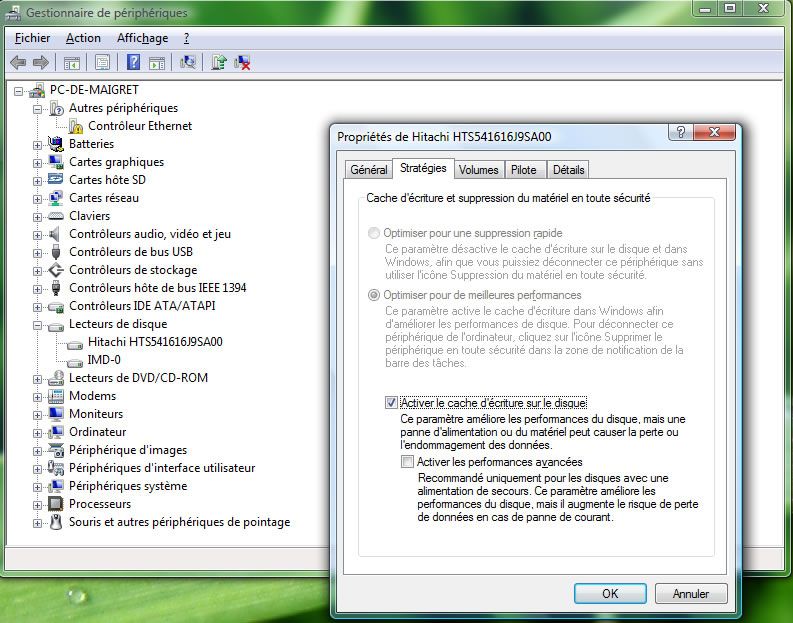This screenshot has width=793, height=623.
Task: Click the Modems category icon
Action: pyautogui.click(x=56, y=396)
